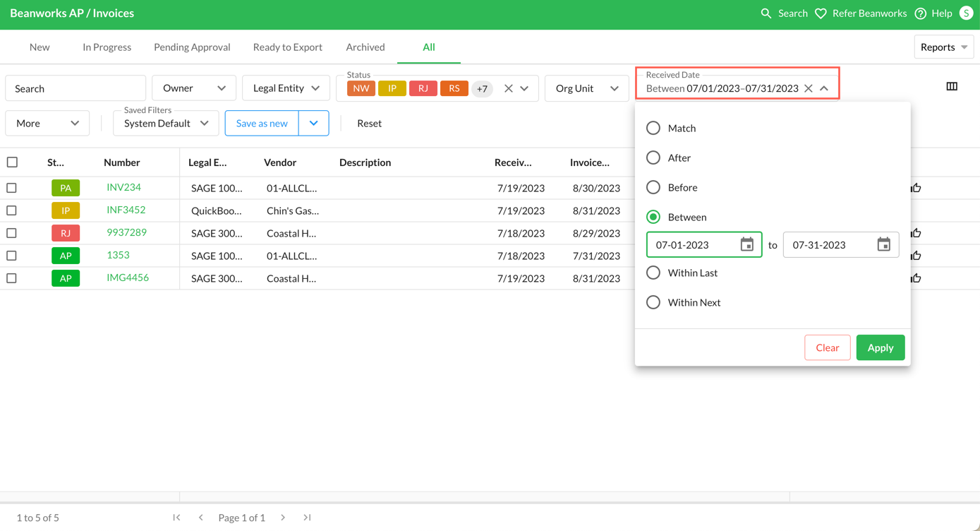980x531 pixels.
Task: Open calendar picker for 07-01-2023 start date
Action: coord(746,244)
